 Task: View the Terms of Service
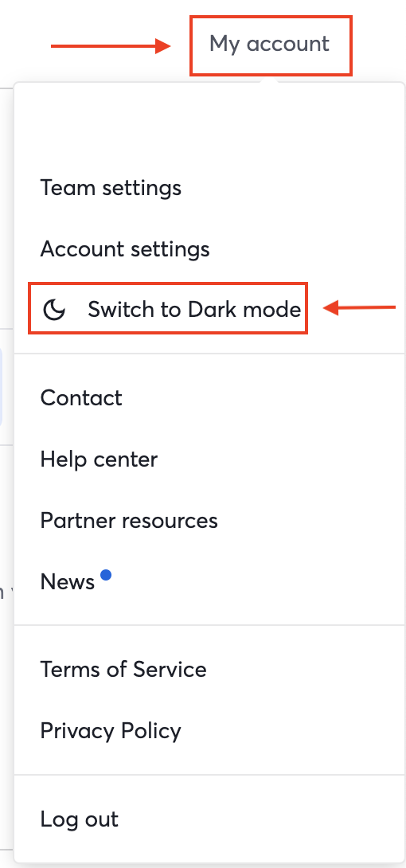[123, 669]
